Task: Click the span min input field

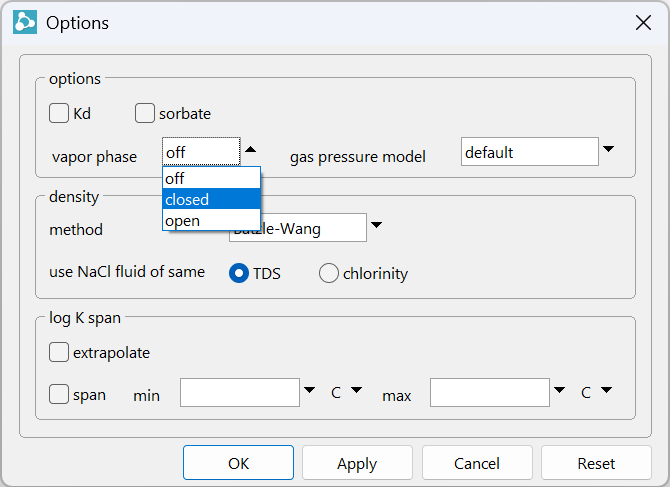Action: pyautogui.click(x=240, y=393)
